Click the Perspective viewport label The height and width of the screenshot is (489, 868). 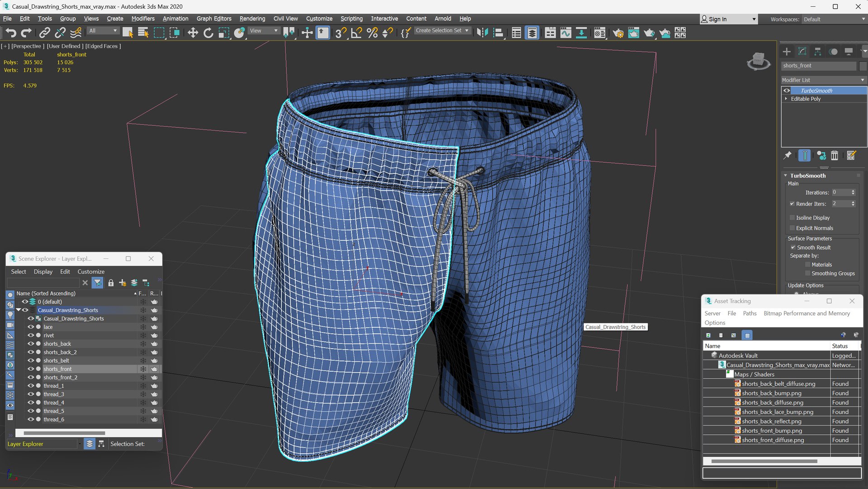point(28,46)
